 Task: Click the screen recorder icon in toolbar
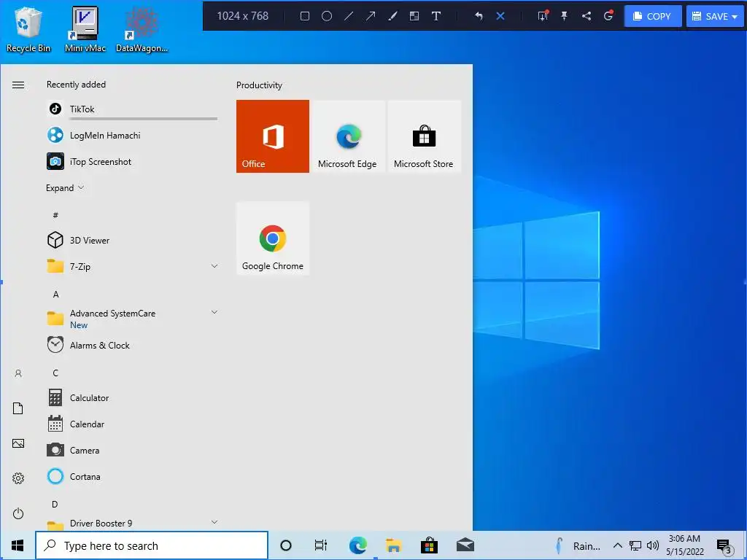click(x=608, y=16)
